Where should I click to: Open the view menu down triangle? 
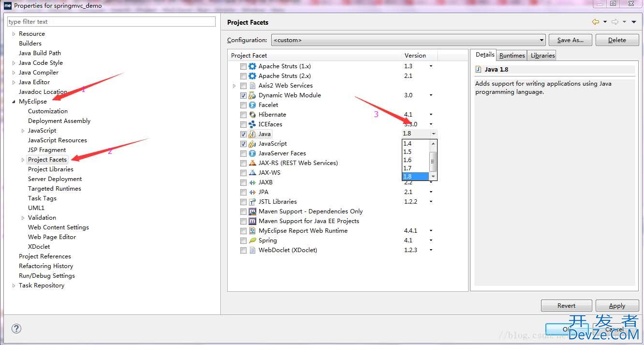[634, 22]
